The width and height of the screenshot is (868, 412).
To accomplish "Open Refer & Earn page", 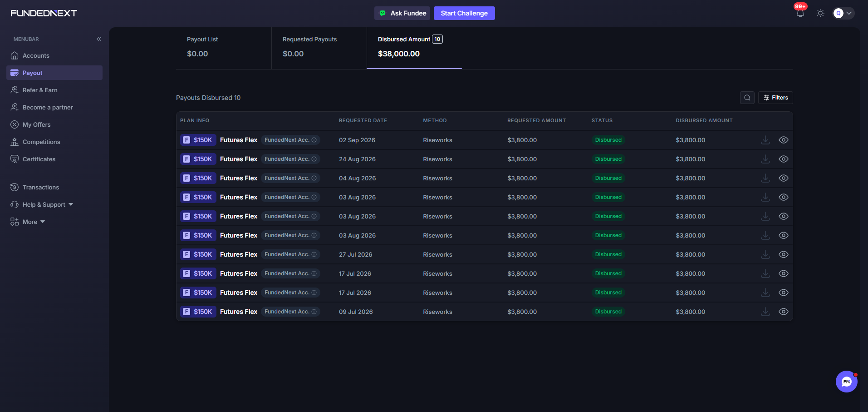I will click(54, 90).
